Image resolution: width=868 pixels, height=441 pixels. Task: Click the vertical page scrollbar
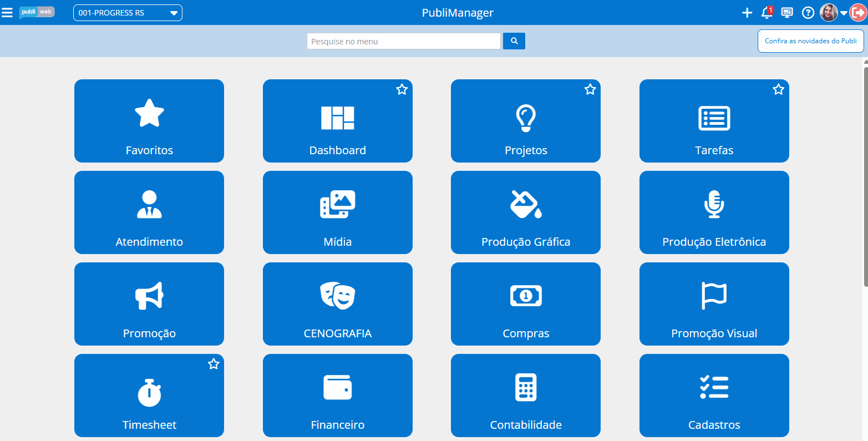click(865, 176)
